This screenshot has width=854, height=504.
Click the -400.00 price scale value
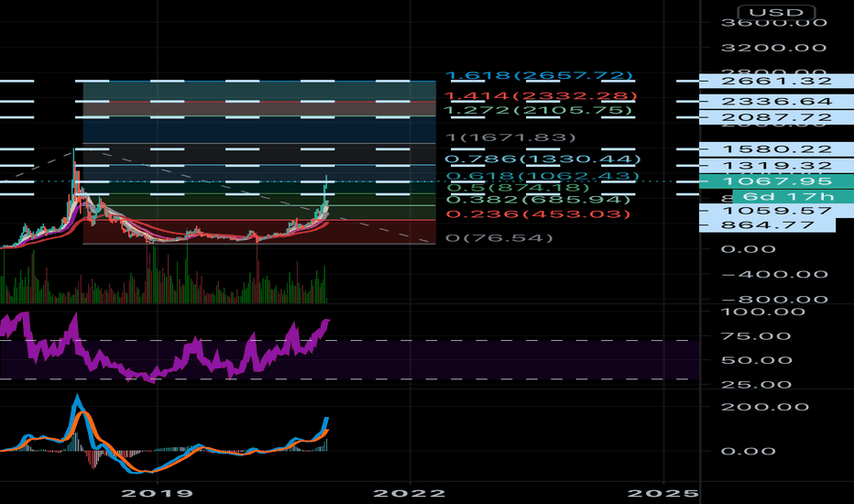click(x=774, y=274)
